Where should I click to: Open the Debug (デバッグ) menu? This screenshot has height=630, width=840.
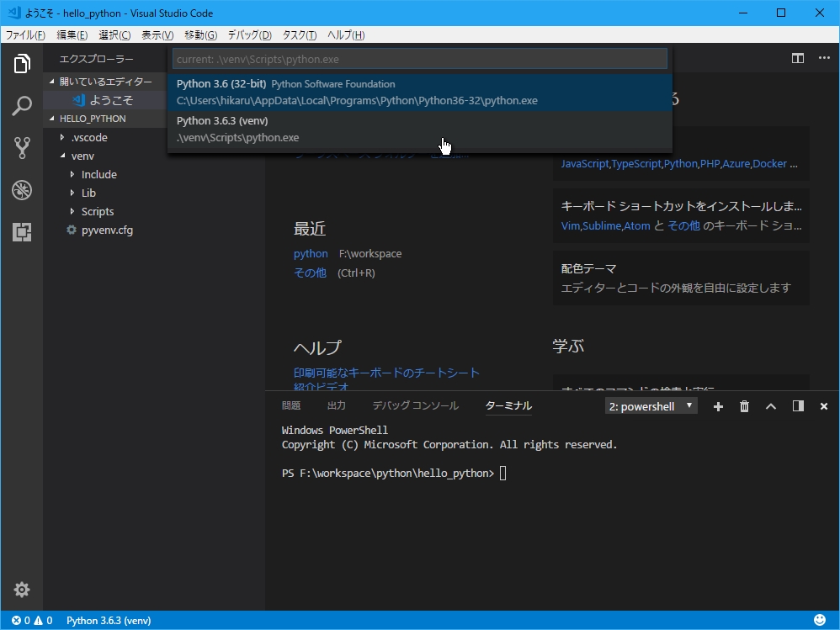pos(250,34)
